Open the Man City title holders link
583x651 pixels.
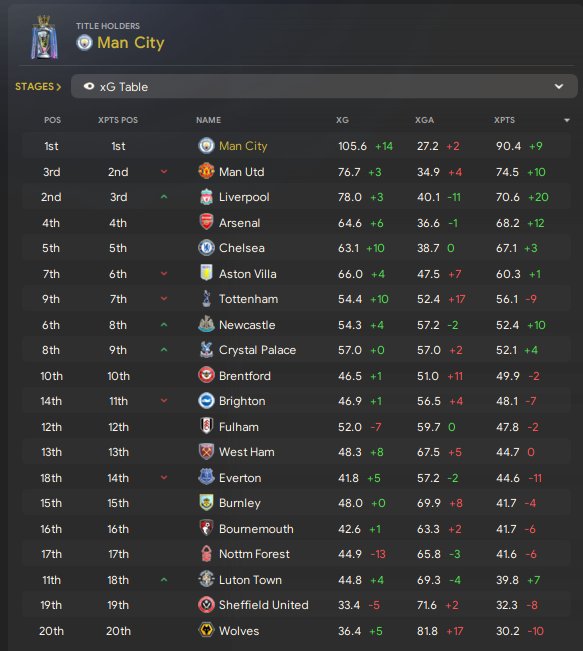point(131,43)
